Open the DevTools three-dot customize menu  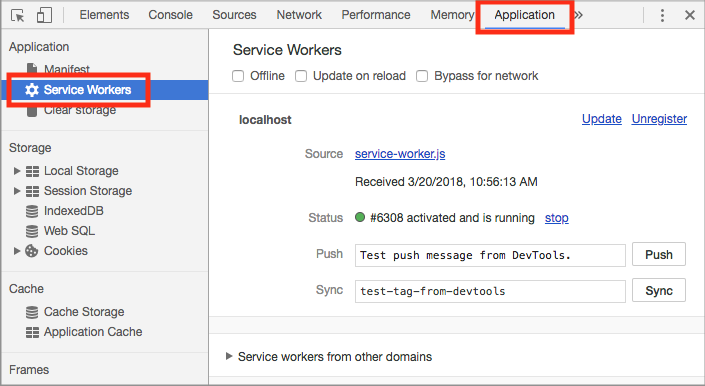662,15
